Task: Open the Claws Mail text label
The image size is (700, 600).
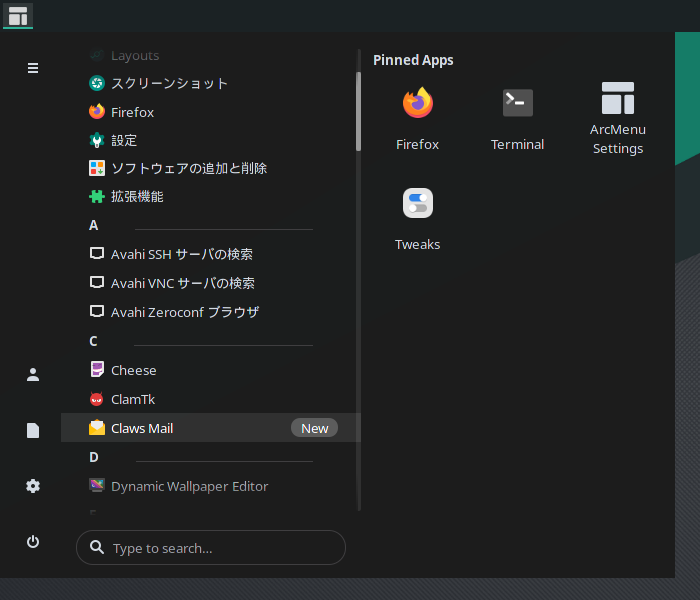Action: click(142, 428)
